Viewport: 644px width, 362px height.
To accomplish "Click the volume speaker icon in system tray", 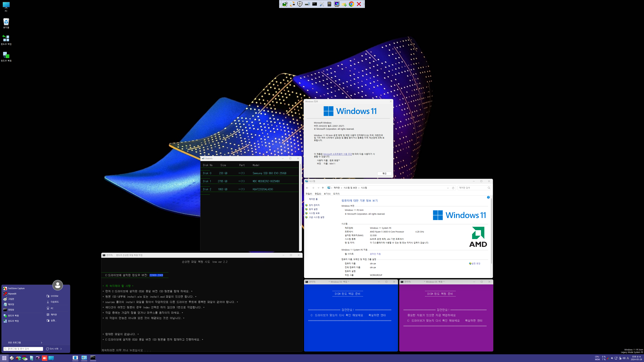I will coord(624,358).
